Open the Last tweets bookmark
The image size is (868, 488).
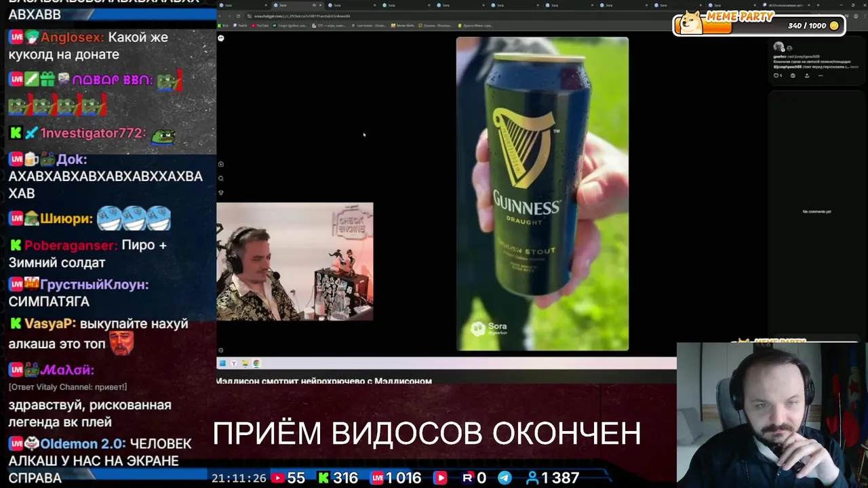[370, 26]
